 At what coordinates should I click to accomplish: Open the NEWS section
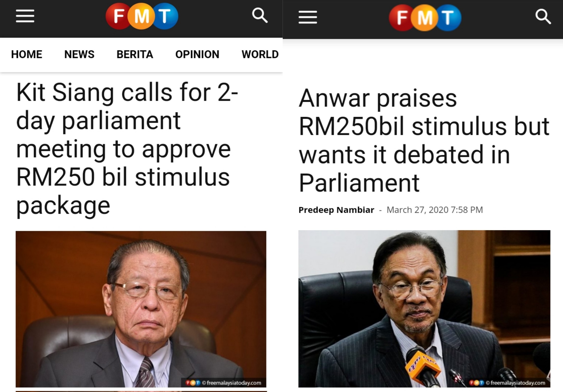point(79,54)
